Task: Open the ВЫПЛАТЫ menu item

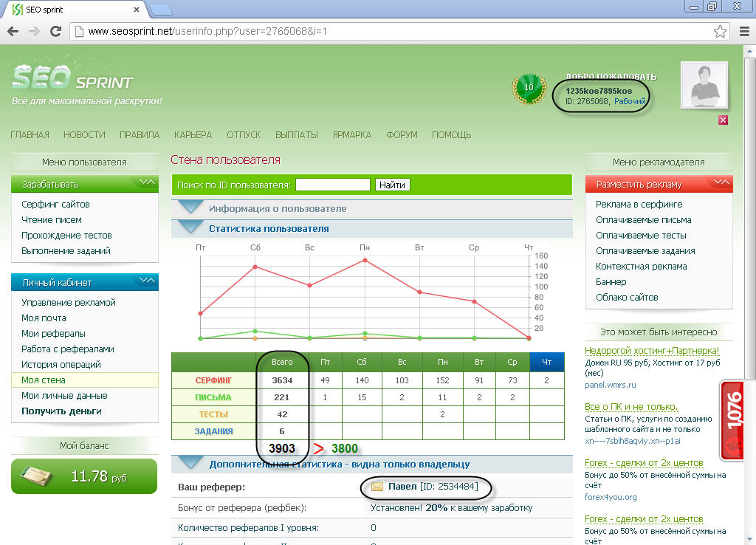Action: [297, 135]
